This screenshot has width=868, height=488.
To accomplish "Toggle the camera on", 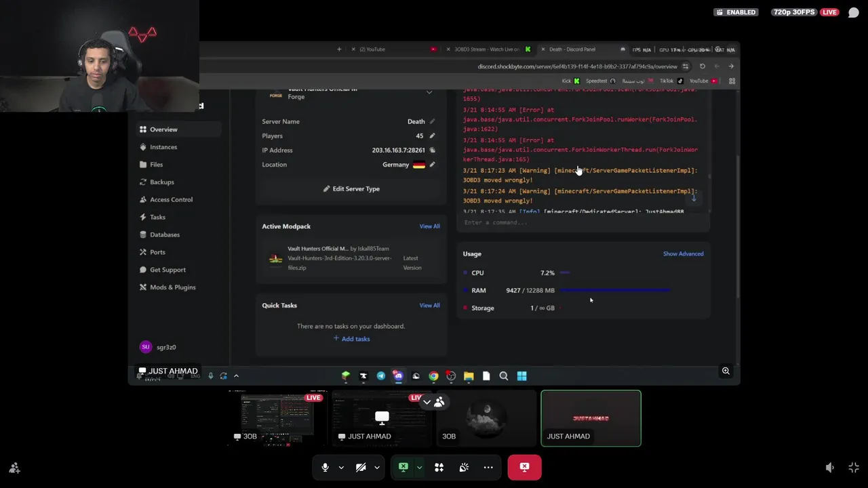I will 361,468.
